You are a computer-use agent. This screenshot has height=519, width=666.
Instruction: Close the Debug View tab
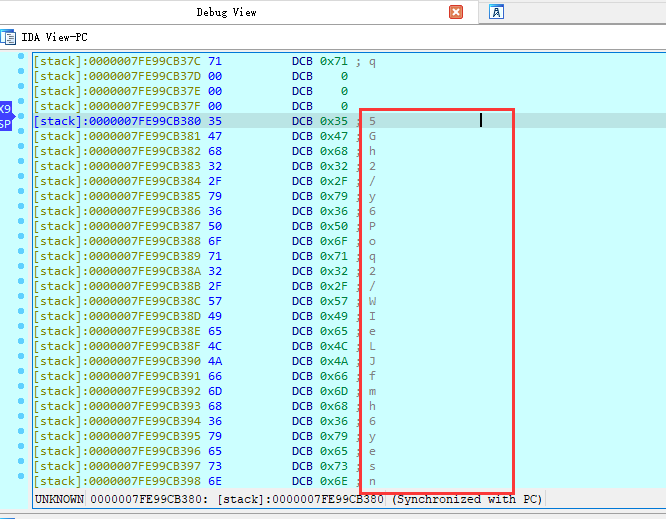456,12
